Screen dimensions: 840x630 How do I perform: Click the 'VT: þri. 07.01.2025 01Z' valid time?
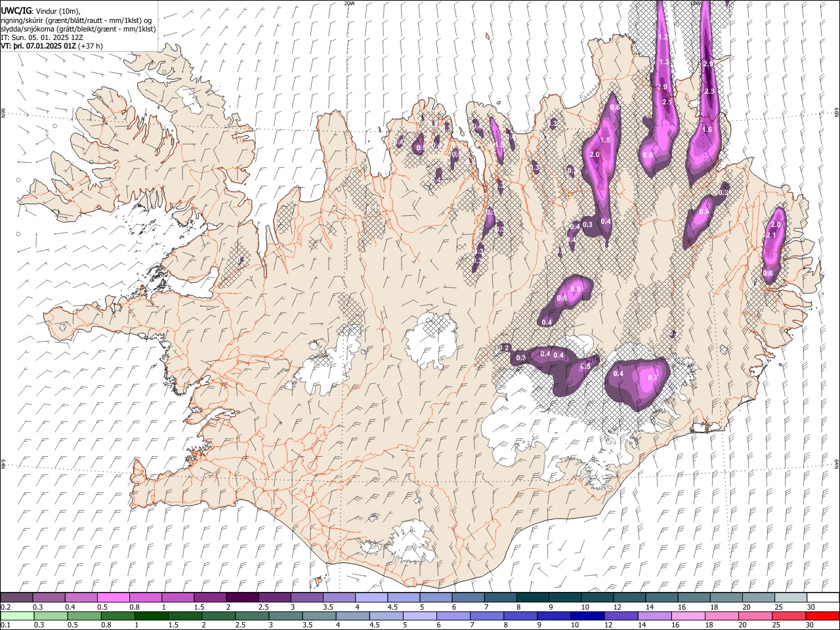tap(38, 46)
